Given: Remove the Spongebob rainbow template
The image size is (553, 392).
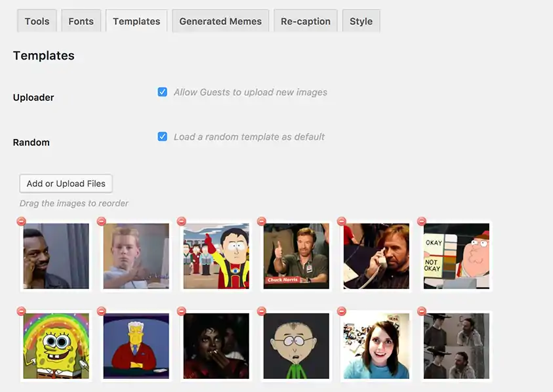Looking at the screenshot, I should click(21, 311).
